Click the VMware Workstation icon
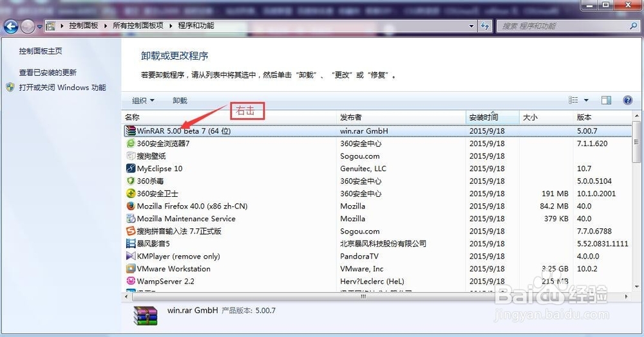Viewport: 644px width, 337px height. pyautogui.click(x=131, y=269)
